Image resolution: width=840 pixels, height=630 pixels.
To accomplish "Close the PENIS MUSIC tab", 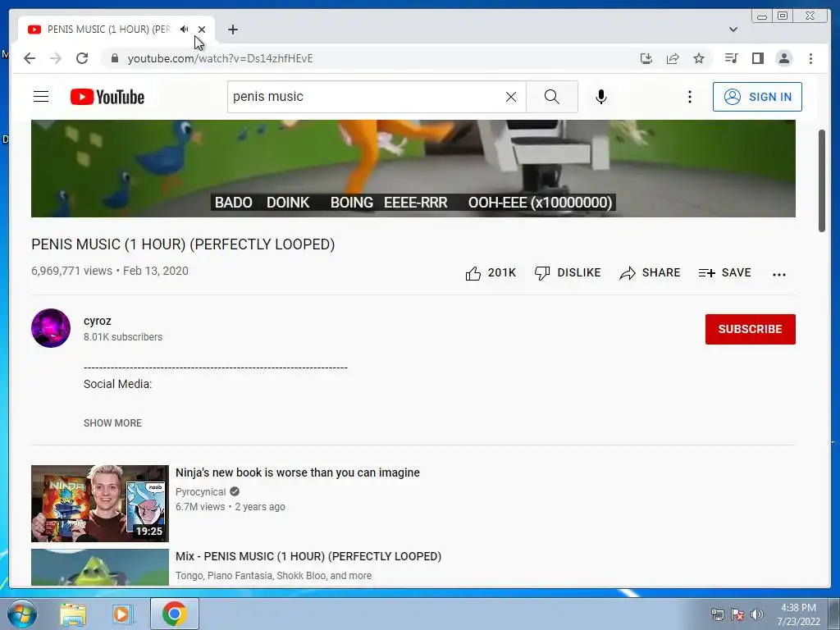I will 202,30.
